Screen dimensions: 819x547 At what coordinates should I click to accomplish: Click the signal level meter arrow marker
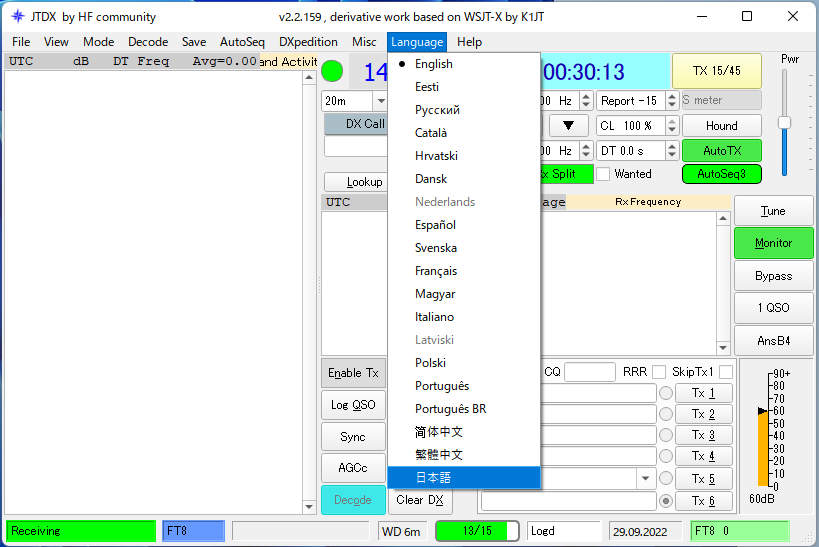tap(763, 411)
